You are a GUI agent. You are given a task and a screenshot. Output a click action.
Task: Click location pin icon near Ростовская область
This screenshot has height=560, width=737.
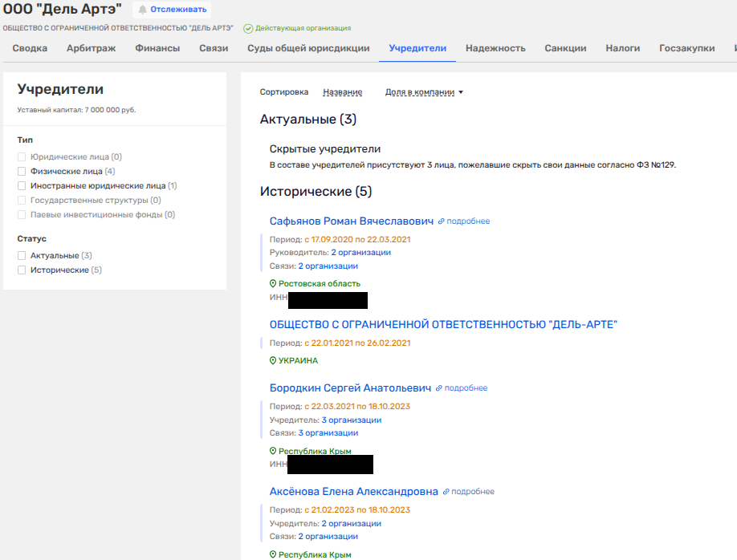tap(273, 284)
